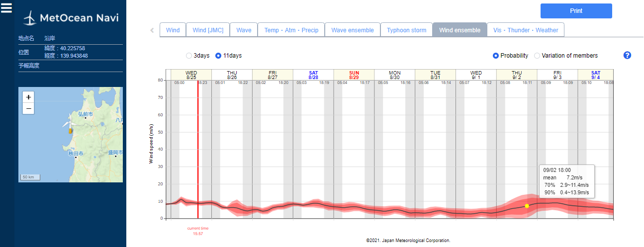Select the 11days radio button

(x=219, y=56)
